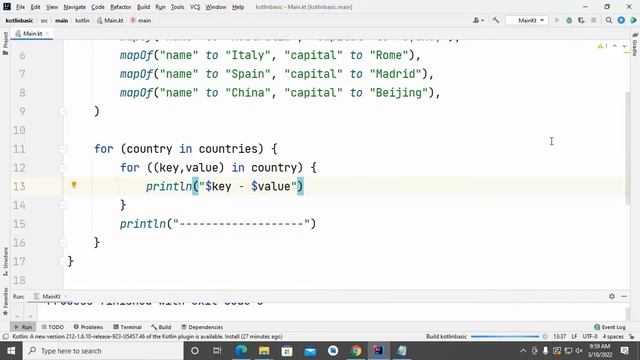Viewport: 640px width, 360px height.
Task: Run with coverage icon in toolbar
Action: [x=581, y=20]
